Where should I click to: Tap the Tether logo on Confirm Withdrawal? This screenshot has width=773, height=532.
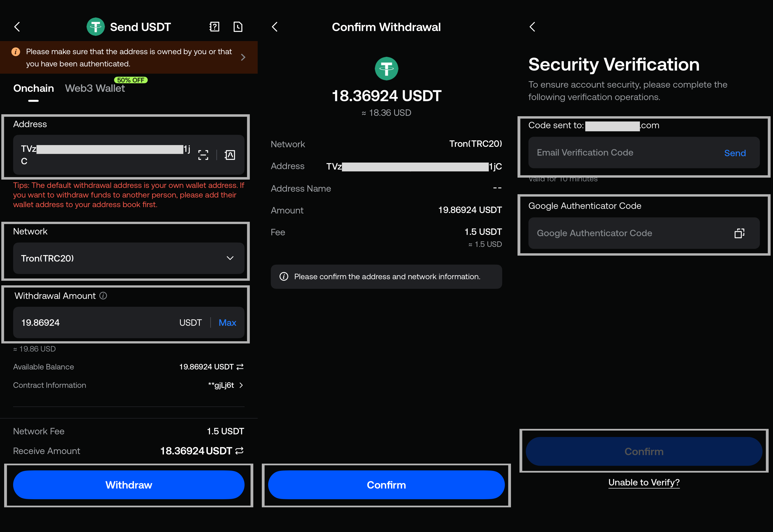(386, 69)
